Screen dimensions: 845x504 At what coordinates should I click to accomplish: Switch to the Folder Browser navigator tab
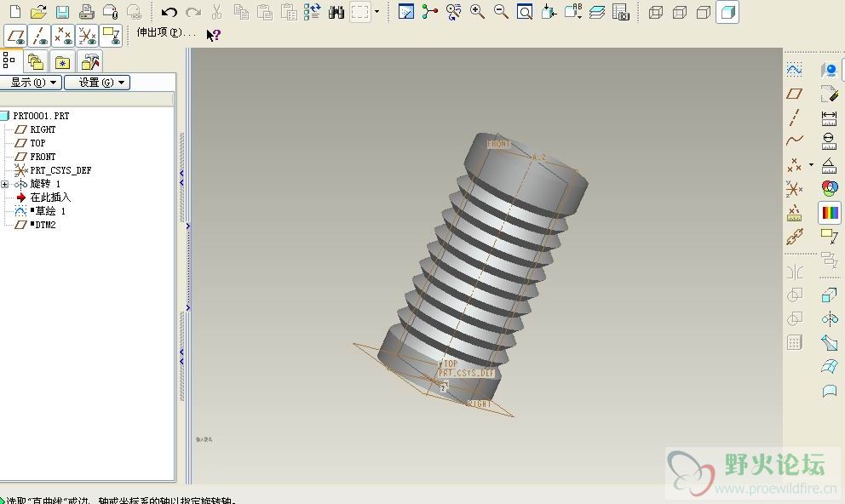(x=36, y=62)
